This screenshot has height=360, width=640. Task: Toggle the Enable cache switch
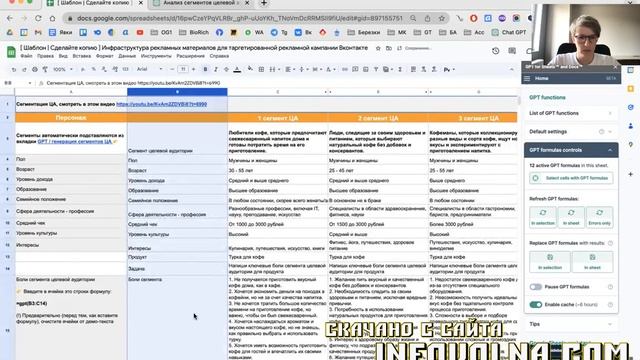tap(536, 305)
